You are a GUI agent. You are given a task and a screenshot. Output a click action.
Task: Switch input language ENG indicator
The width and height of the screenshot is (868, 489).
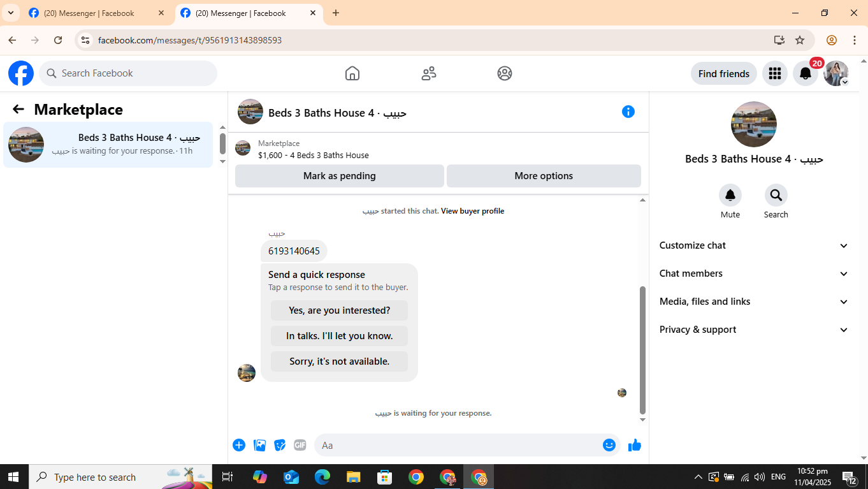[778, 477]
